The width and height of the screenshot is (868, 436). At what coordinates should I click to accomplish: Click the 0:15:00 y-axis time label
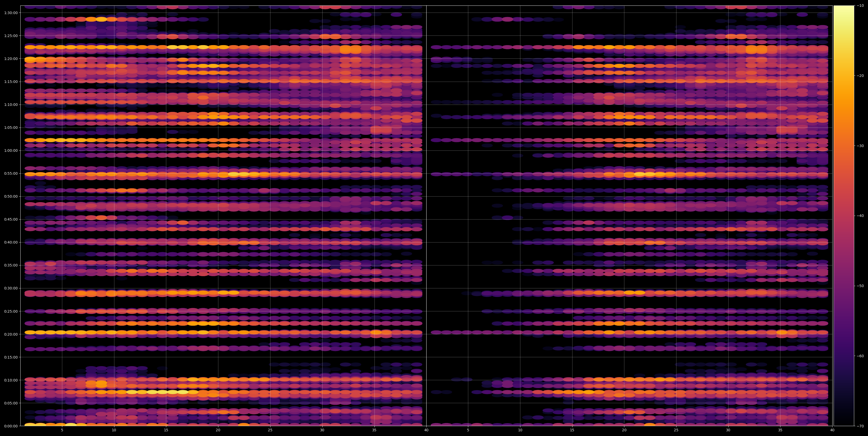click(x=11, y=357)
